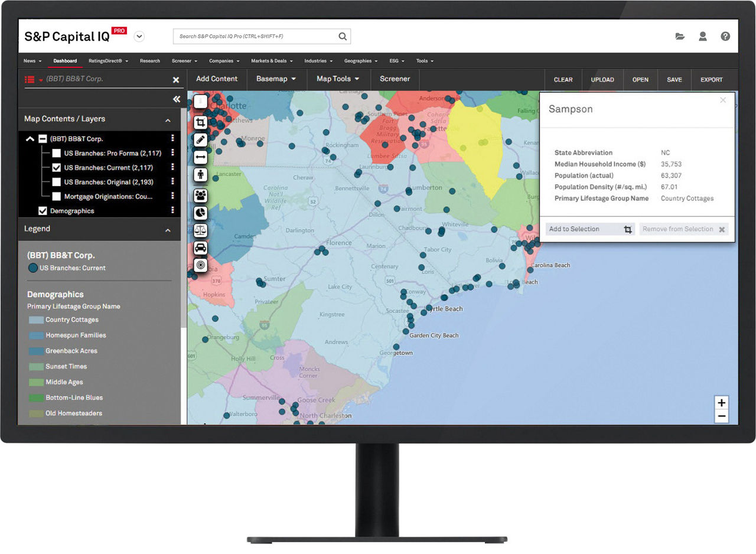Image resolution: width=756 pixels, height=554 pixels.
Task: Open the measure distance tool
Action: coord(200,157)
